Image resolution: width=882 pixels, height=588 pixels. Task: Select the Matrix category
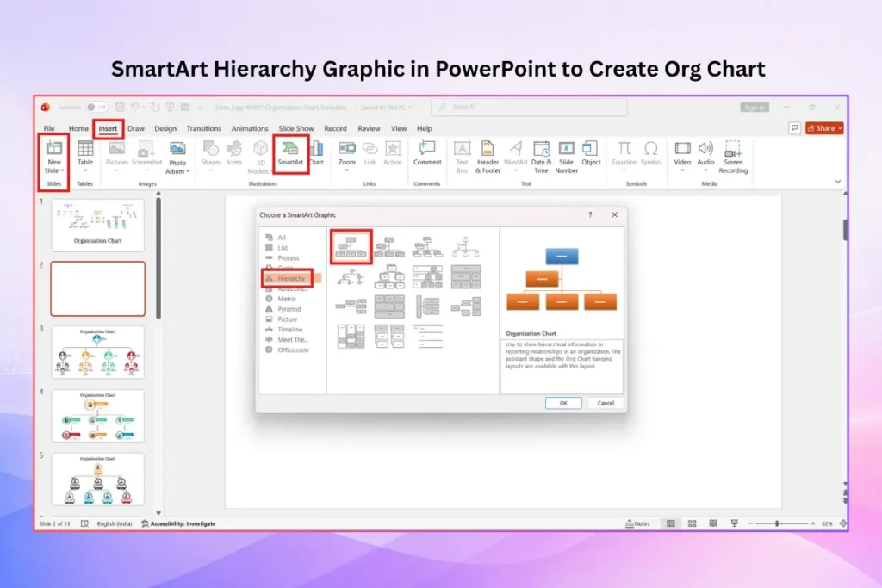286,299
